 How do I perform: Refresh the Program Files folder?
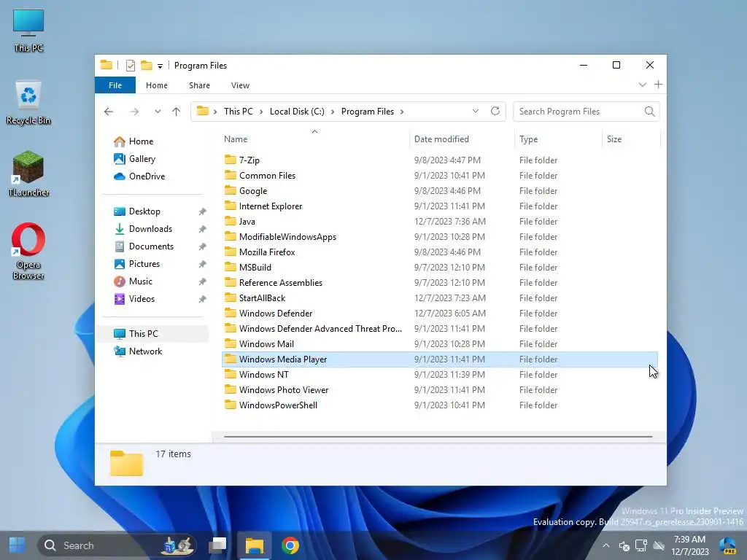tap(495, 111)
